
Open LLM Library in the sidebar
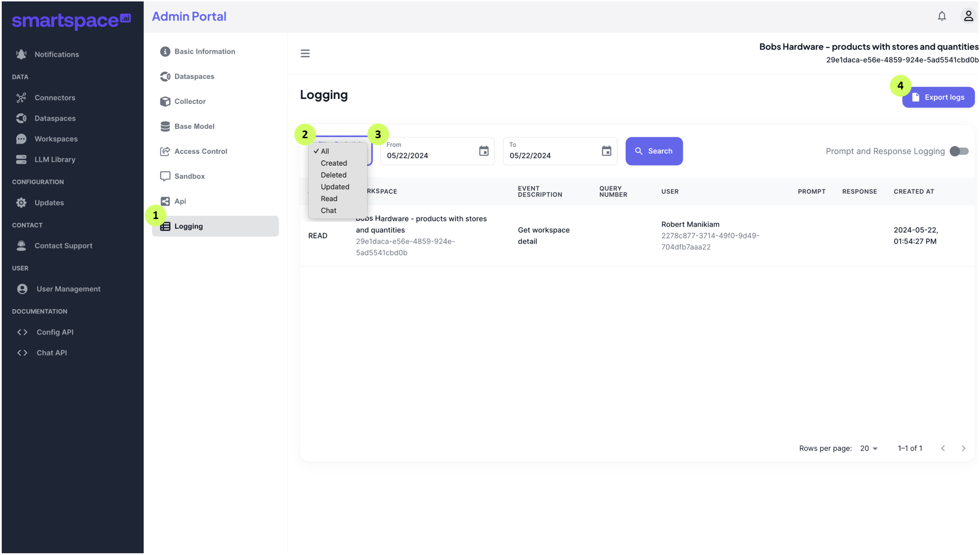point(55,159)
